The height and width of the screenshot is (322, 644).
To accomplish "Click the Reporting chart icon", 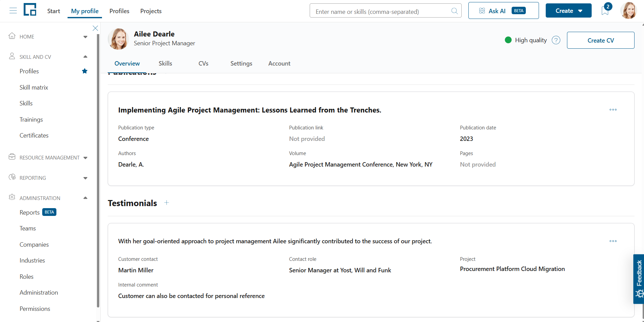I will [12, 177].
